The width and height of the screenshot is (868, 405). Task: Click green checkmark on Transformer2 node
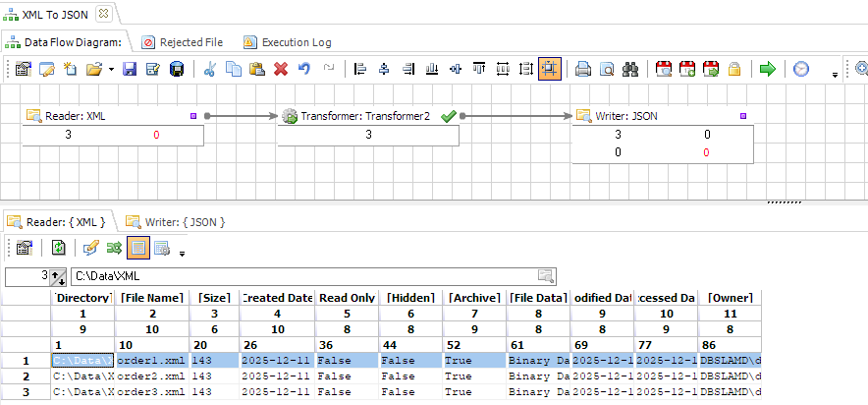(x=449, y=116)
